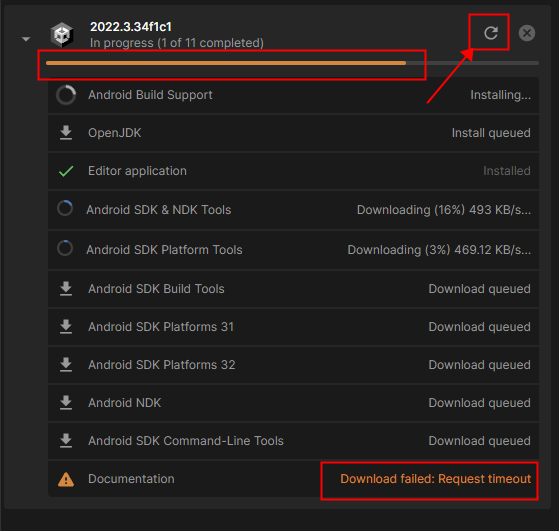Click the warning triangle beside Documentation
The height and width of the screenshot is (531, 559).
coord(66,479)
